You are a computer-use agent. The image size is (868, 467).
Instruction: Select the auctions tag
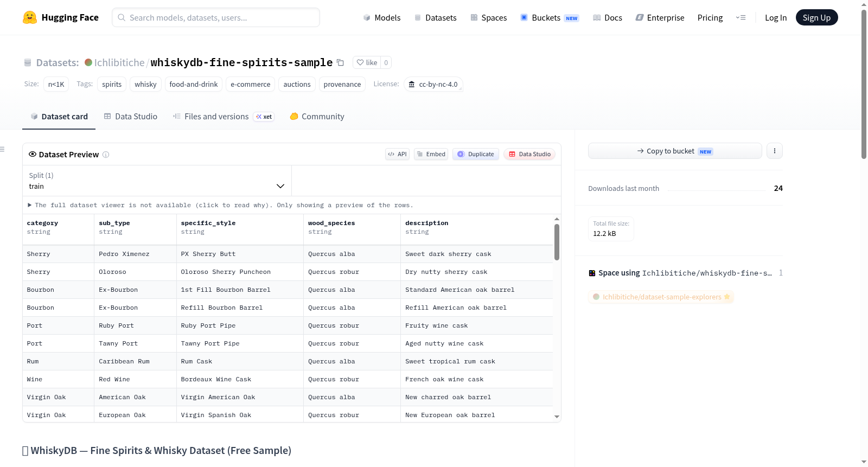point(297,84)
